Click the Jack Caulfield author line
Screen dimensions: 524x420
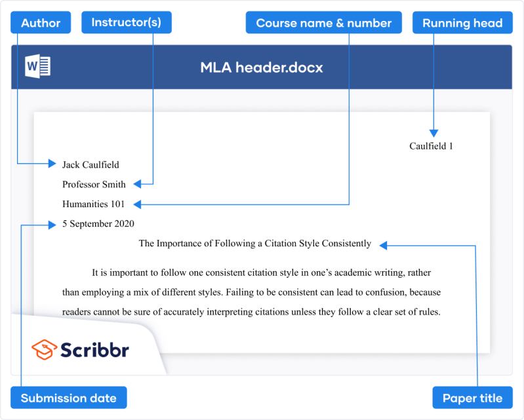91,165
